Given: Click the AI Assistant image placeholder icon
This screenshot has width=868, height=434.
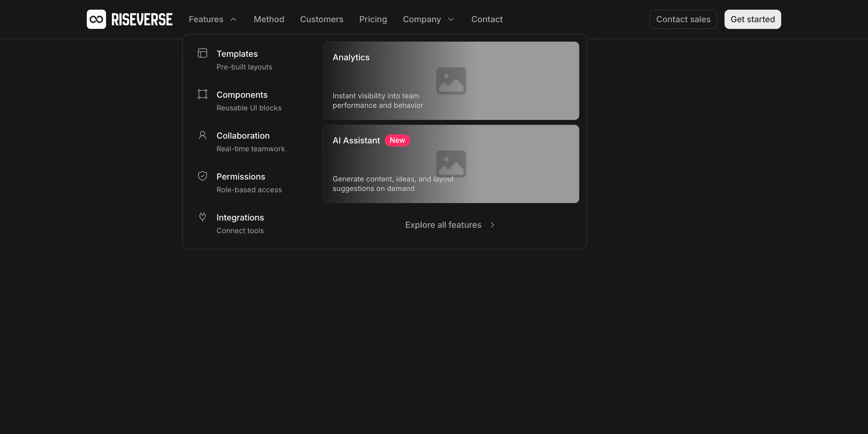Looking at the screenshot, I should tap(451, 164).
